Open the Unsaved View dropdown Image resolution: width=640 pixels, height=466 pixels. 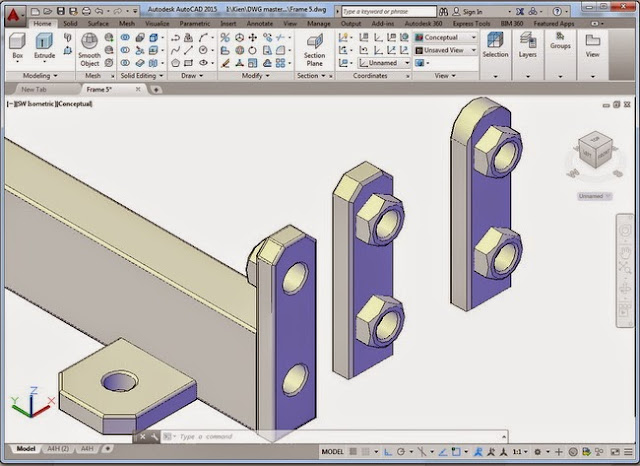coord(445,50)
